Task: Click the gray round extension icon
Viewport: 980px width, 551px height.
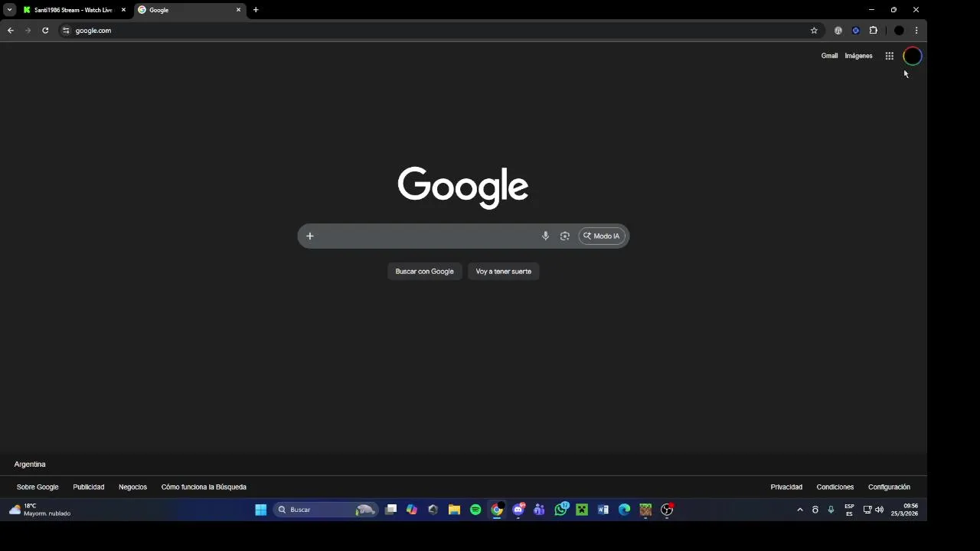Action: pos(838,31)
